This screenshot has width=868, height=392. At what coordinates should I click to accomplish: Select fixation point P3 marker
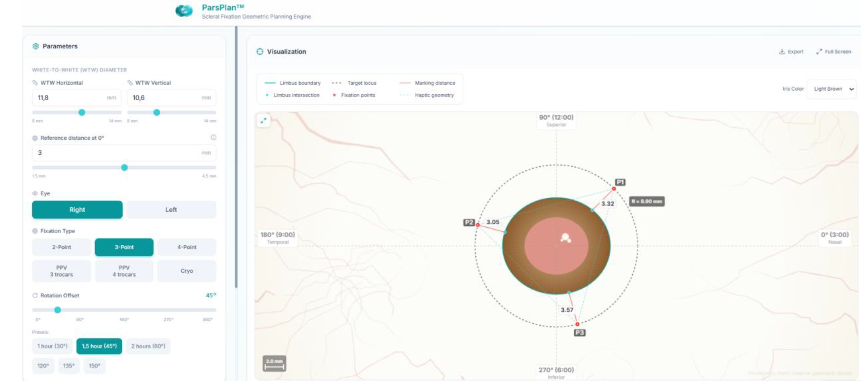click(x=577, y=324)
